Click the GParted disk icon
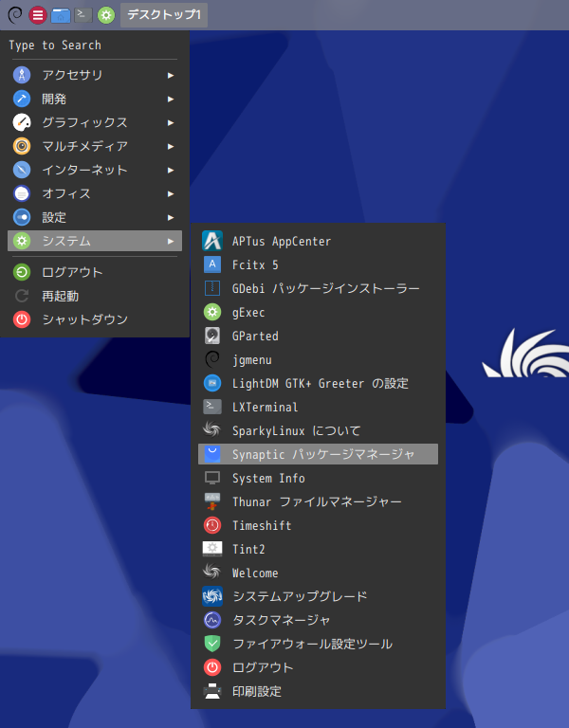This screenshot has width=569, height=728. 212,336
